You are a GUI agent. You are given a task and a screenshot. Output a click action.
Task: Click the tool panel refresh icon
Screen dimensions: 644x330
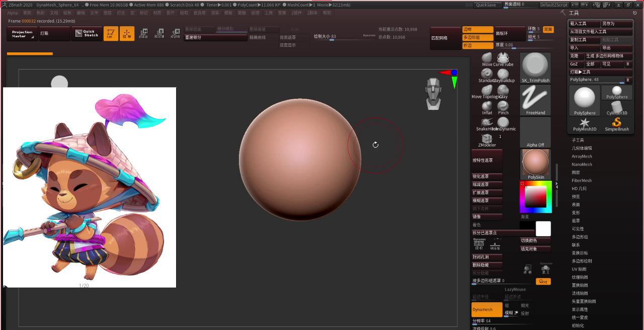pos(634,13)
